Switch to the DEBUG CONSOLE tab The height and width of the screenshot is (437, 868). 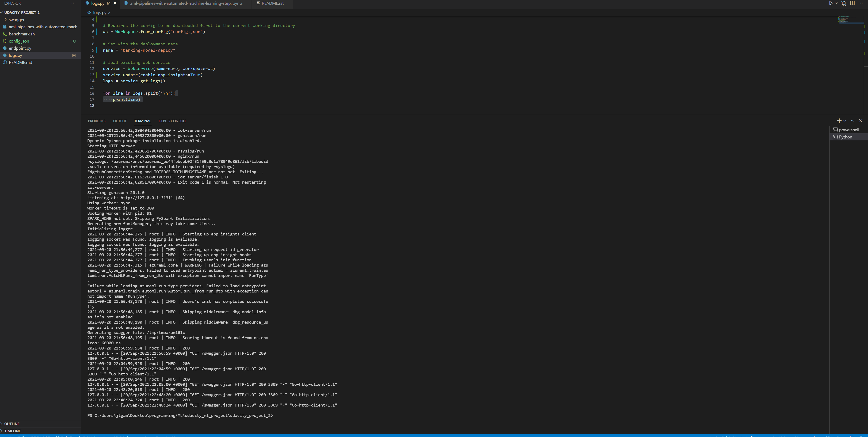(173, 121)
